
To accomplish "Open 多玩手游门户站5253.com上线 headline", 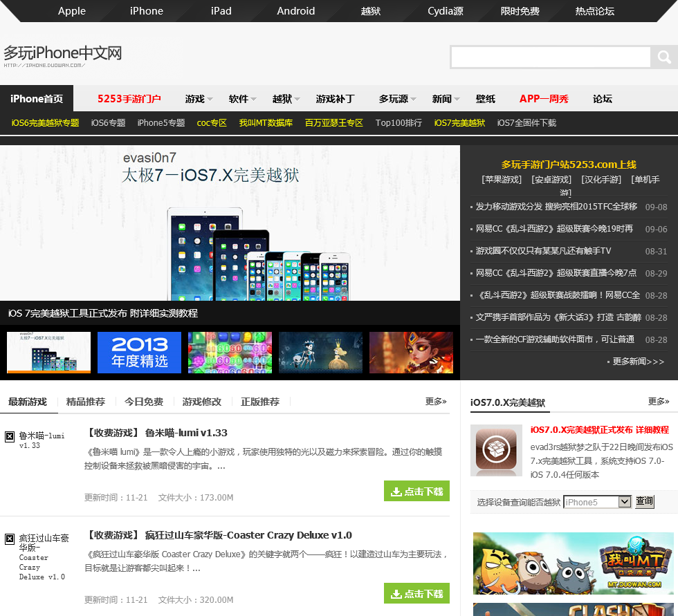I will click(x=569, y=165).
